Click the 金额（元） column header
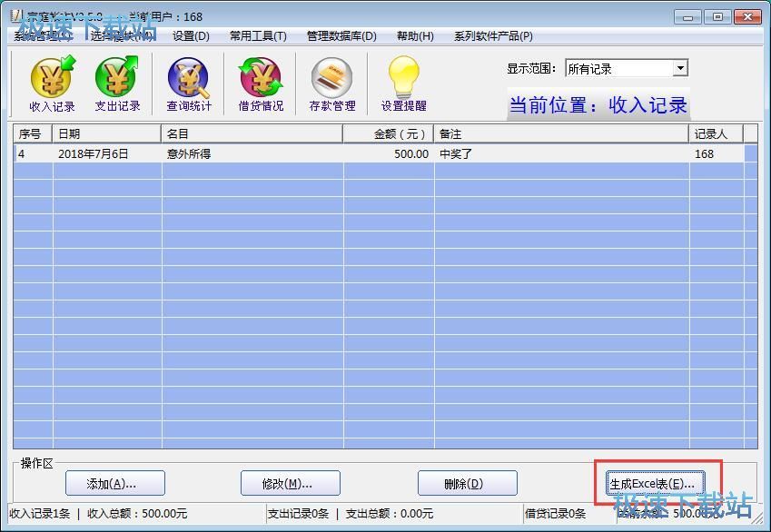This screenshot has width=771, height=532. pyautogui.click(x=388, y=134)
